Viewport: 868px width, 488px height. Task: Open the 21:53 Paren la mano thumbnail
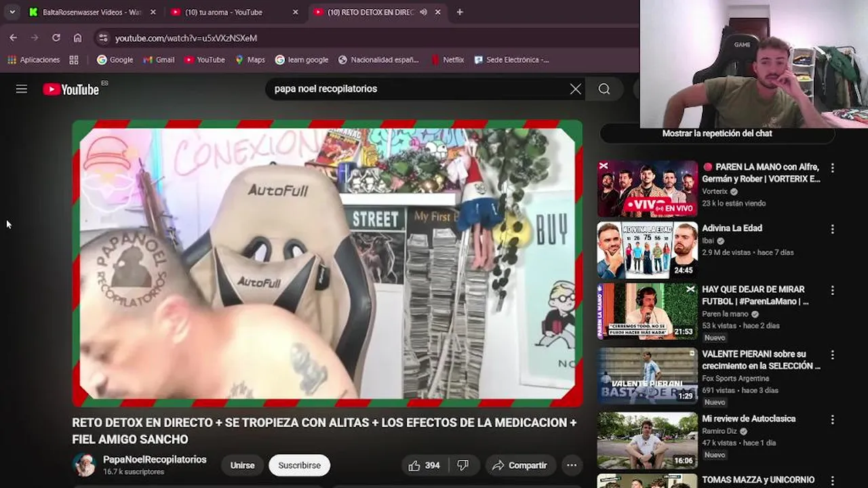(647, 312)
